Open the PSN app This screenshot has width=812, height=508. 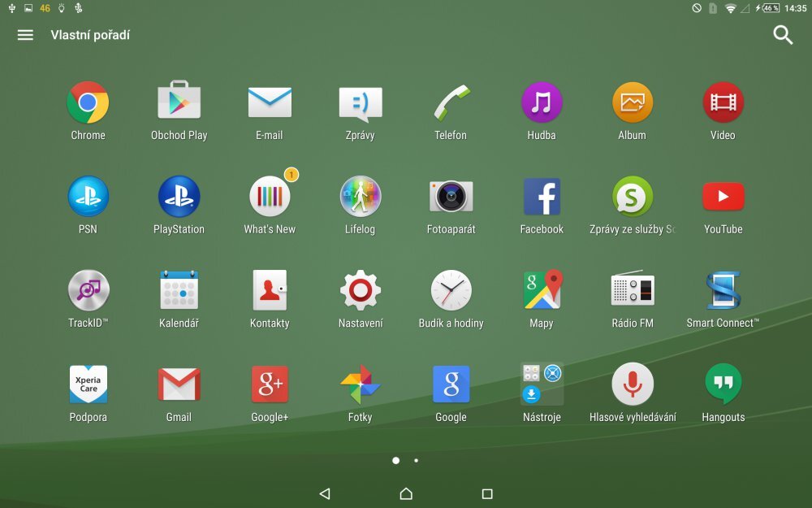pyautogui.click(x=88, y=197)
